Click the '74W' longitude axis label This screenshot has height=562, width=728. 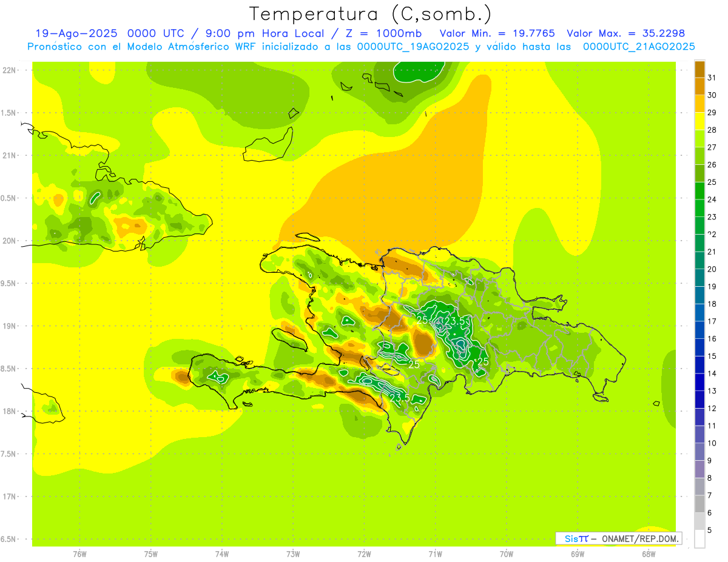point(222,554)
